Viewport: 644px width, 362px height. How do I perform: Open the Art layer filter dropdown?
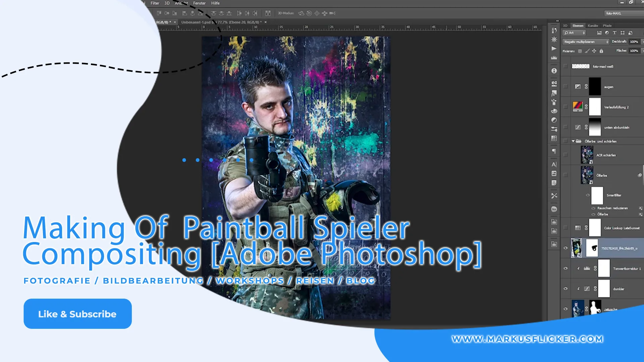(574, 33)
